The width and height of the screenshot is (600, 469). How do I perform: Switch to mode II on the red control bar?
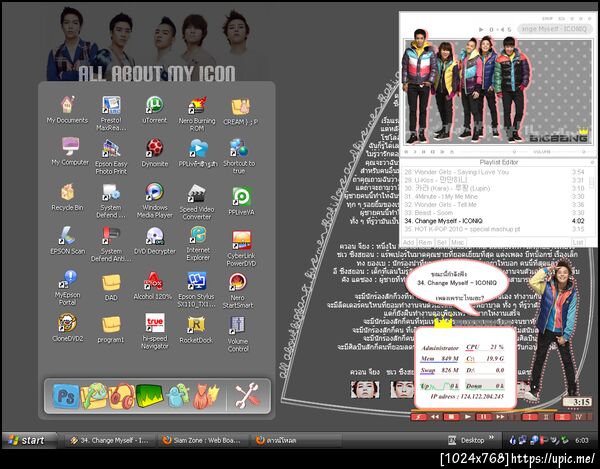pos(546,417)
